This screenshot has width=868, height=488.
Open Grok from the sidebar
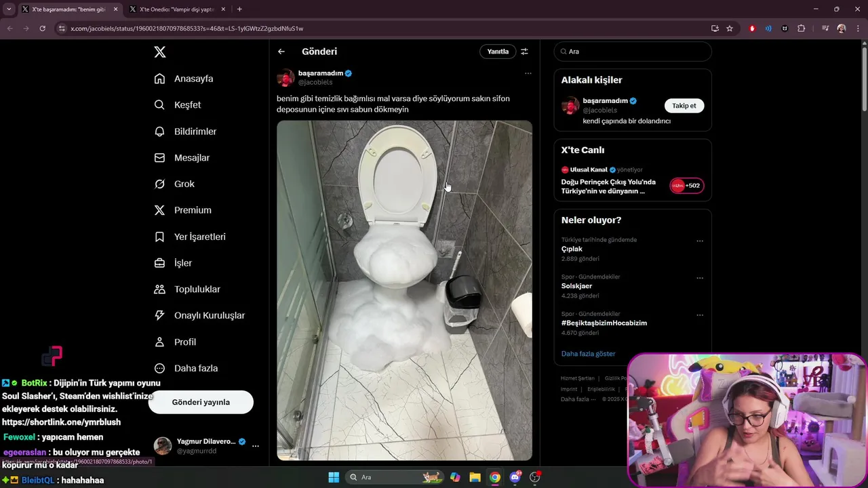[174, 184]
